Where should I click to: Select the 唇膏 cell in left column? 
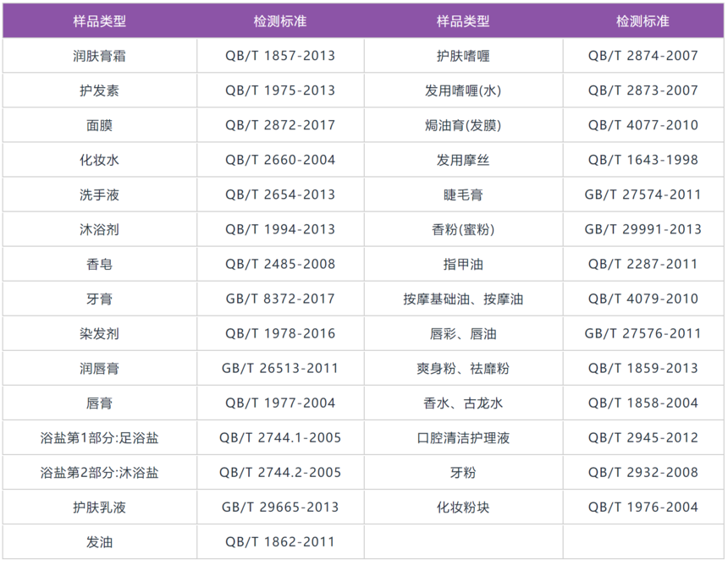99,403
